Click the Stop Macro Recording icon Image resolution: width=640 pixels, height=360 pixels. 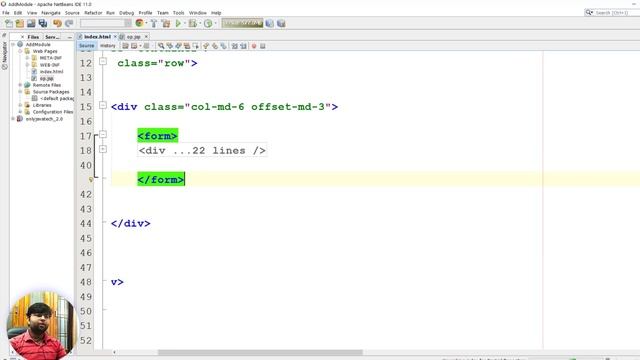click(x=262, y=46)
